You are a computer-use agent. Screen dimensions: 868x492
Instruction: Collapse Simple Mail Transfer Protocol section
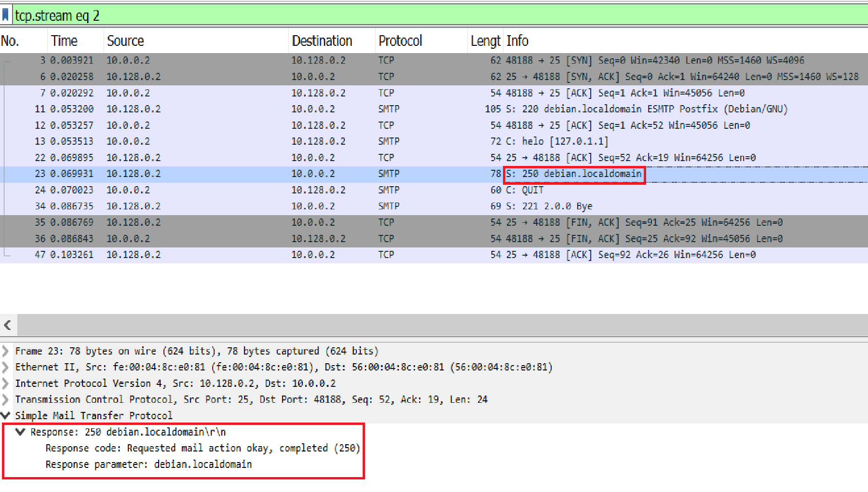tap(5, 415)
